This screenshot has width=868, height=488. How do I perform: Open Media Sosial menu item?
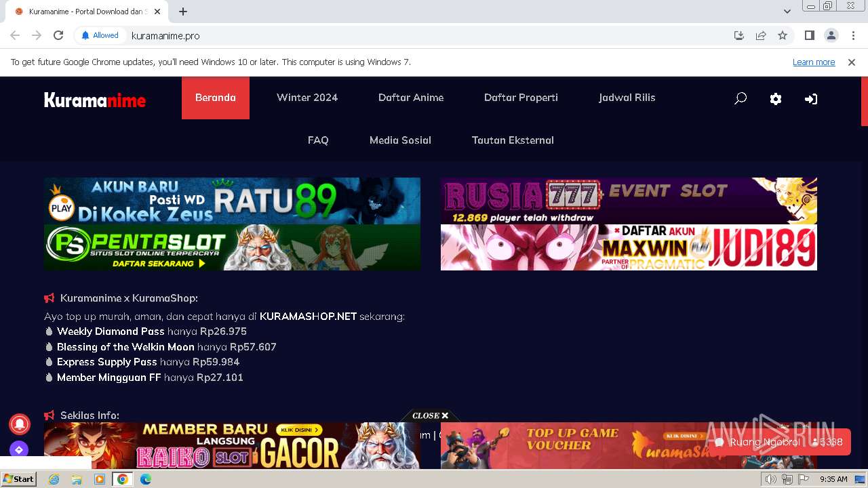400,140
